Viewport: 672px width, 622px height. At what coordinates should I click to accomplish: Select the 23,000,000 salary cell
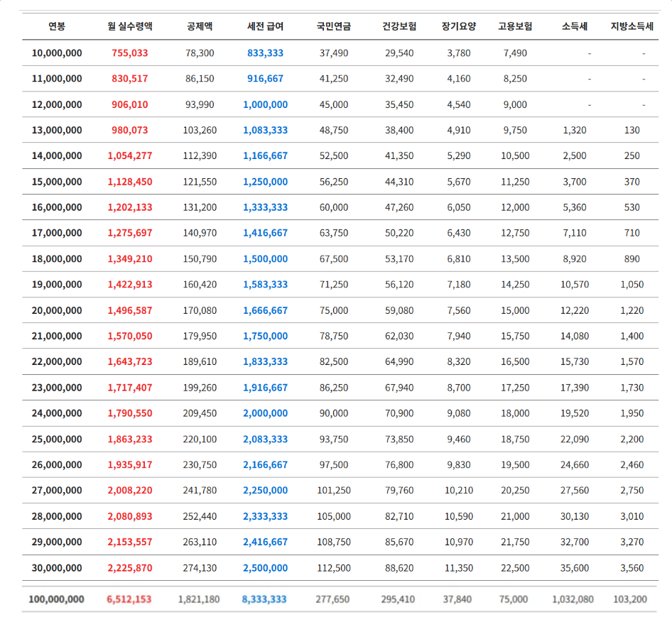[x=57, y=388]
